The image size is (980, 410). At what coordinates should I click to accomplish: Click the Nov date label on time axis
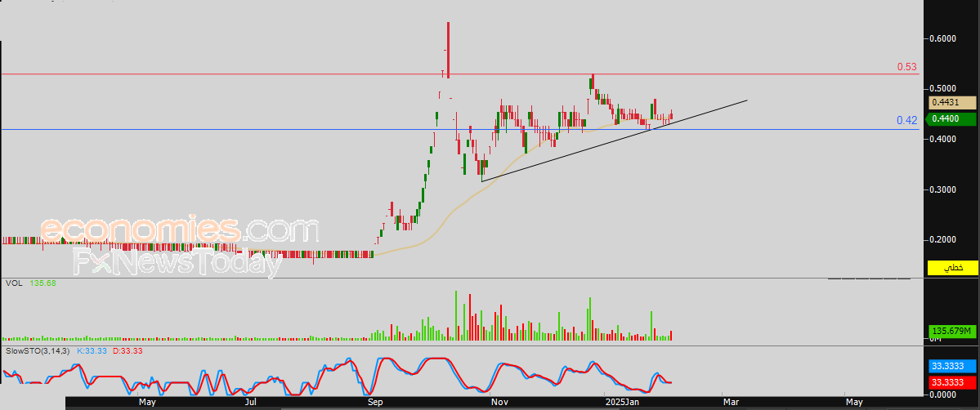pyautogui.click(x=499, y=403)
